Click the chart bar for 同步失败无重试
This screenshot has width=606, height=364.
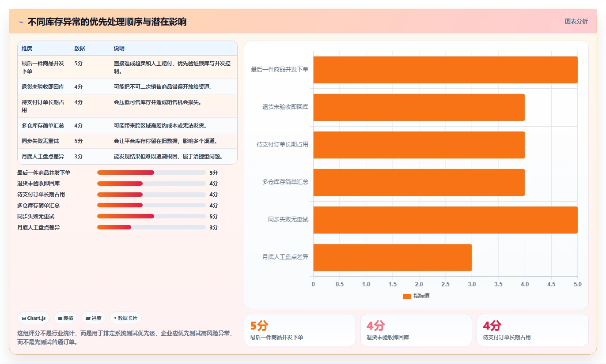[445, 220]
